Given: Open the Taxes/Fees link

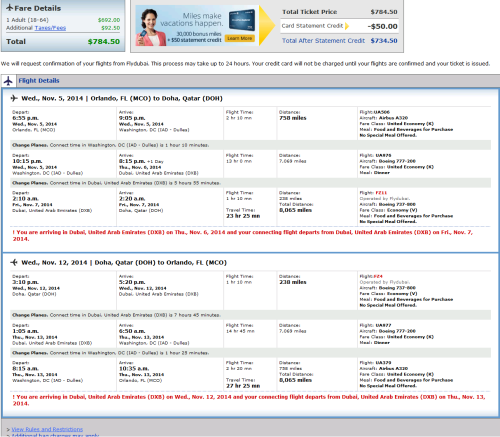Looking at the screenshot, I should coord(50,28).
